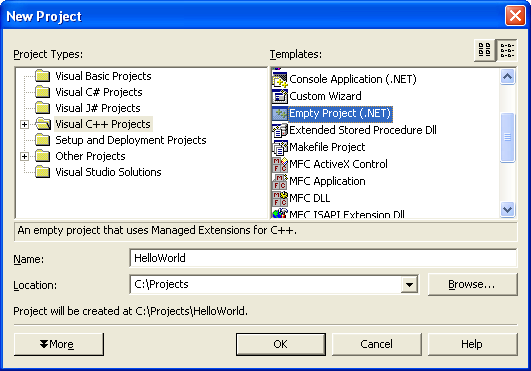
Task: Click the Browse button for location
Action: (472, 284)
